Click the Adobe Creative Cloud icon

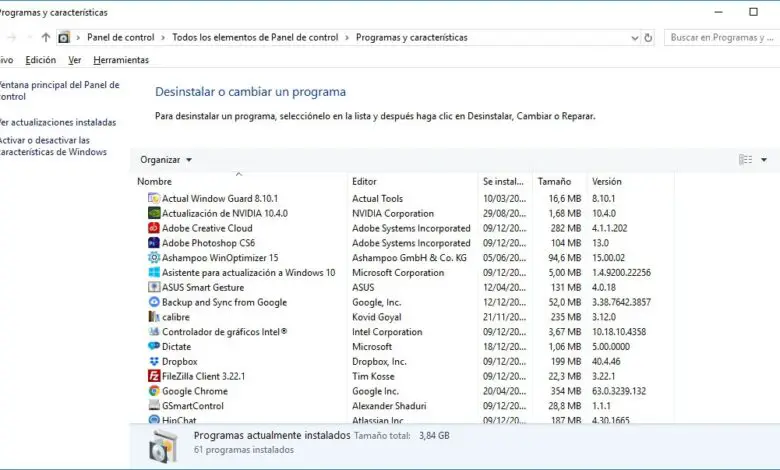[154, 228]
